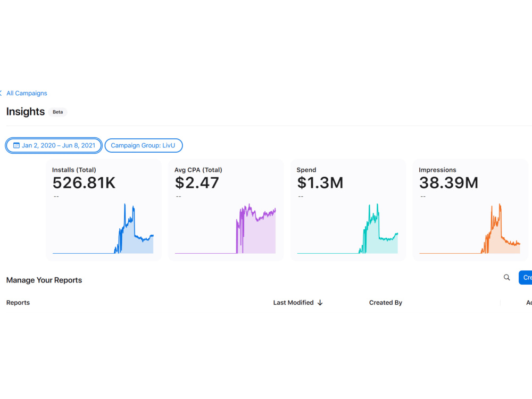Screen dimensions: 532x399
Task: Click the 526.81K installs value
Action: [84, 183]
